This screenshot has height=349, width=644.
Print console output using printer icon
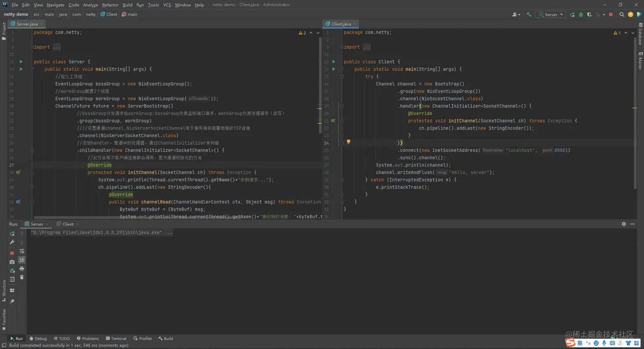click(22, 269)
